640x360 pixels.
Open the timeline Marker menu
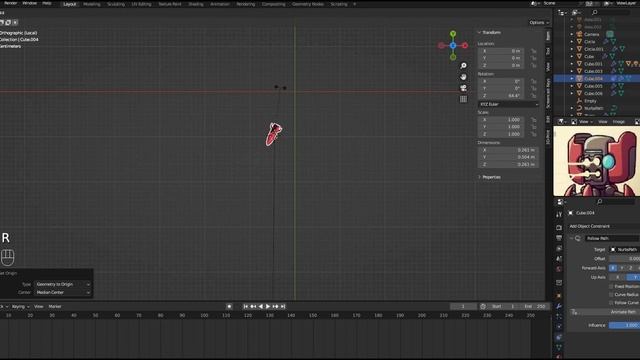pos(55,307)
